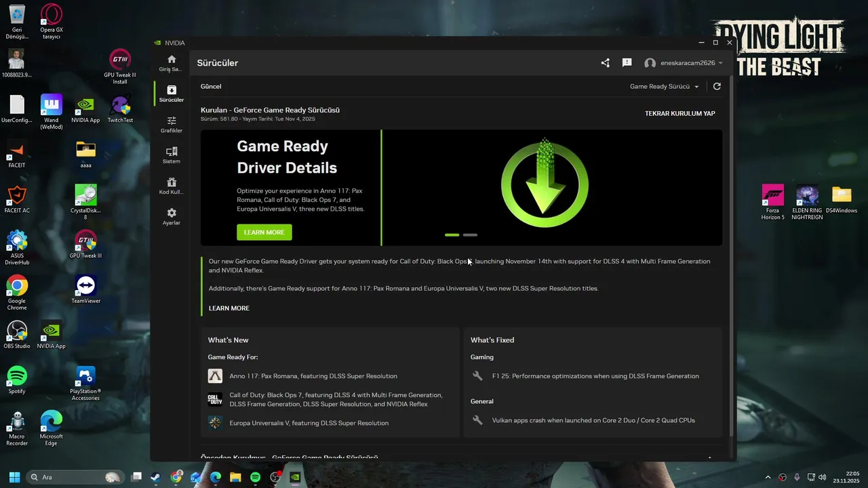Click the Europa Universalis V game icon
Image resolution: width=868 pixels, height=488 pixels.
coord(215,423)
